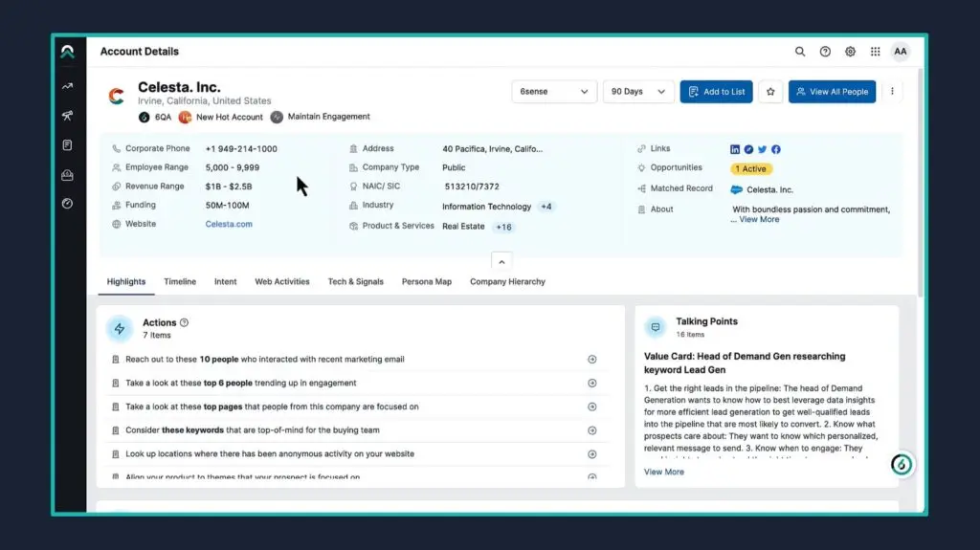Image resolution: width=980 pixels, height=550 pixels.
Task: Open the 6sense dropdown
Action: point(554,92)
